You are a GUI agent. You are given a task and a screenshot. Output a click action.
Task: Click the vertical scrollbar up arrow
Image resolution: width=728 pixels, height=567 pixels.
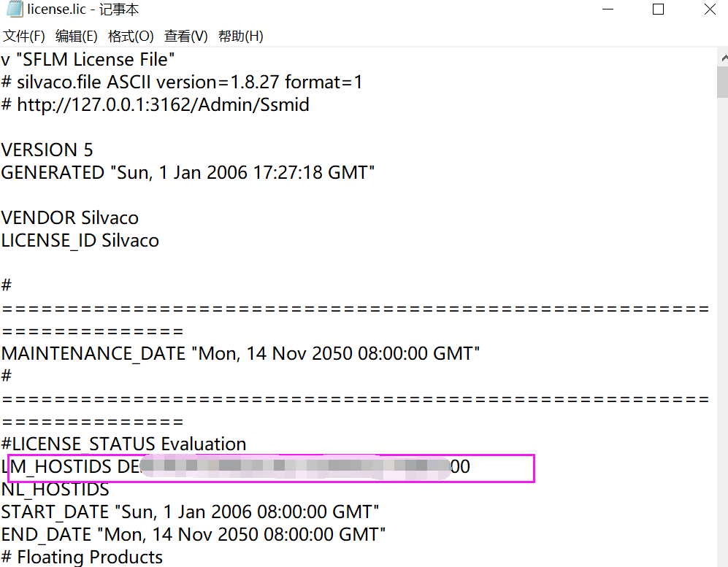(723, 58)
